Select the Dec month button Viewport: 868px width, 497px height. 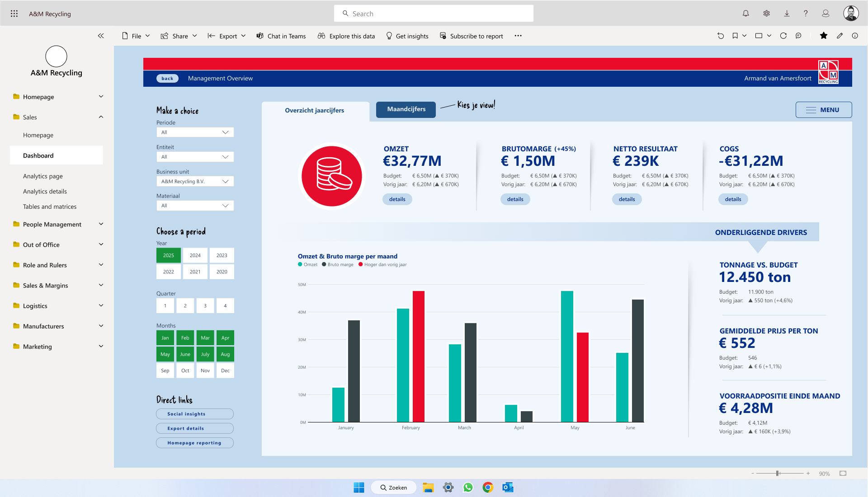[225, 370]
